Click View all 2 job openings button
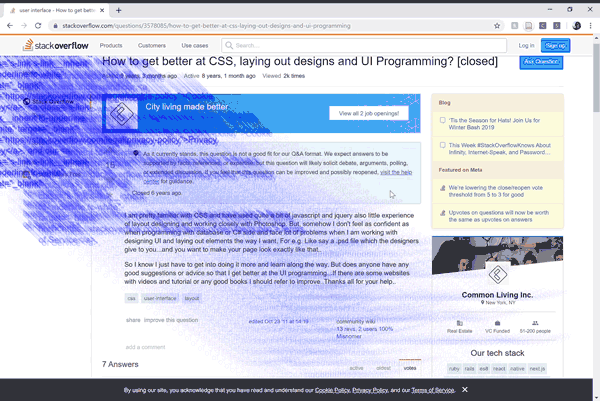 (x=369, y=113)
